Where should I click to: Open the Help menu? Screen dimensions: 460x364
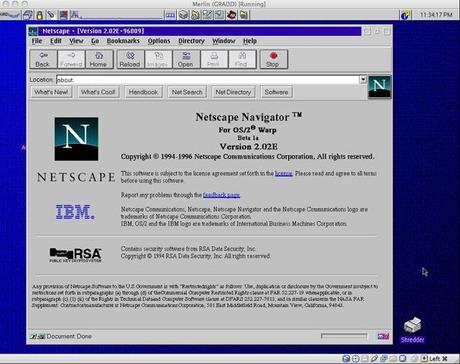tap(250, 41)
